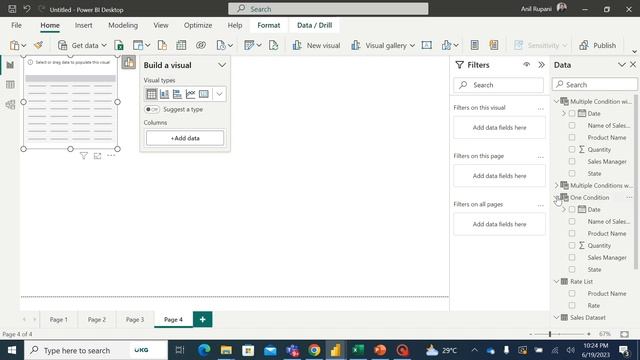The width and height of the screenshot is (640, 360).
Task: Open Excel from the taskbar
Action: tap(358, 350)
